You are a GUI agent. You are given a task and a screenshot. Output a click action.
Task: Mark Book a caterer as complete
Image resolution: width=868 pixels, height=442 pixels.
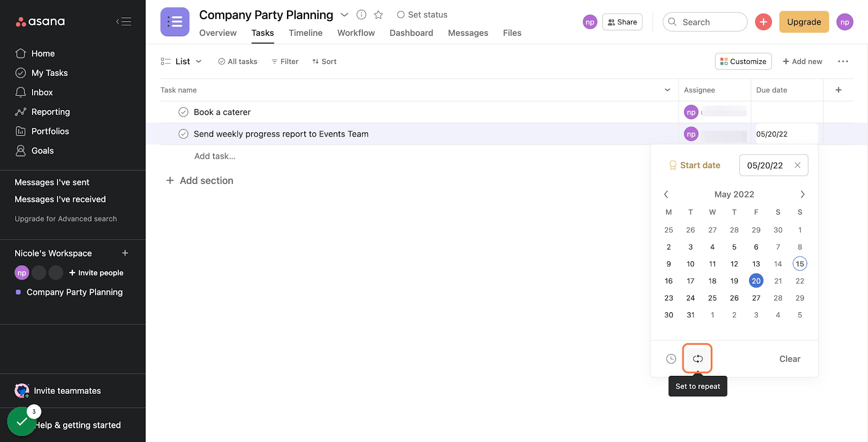(183, 112)
